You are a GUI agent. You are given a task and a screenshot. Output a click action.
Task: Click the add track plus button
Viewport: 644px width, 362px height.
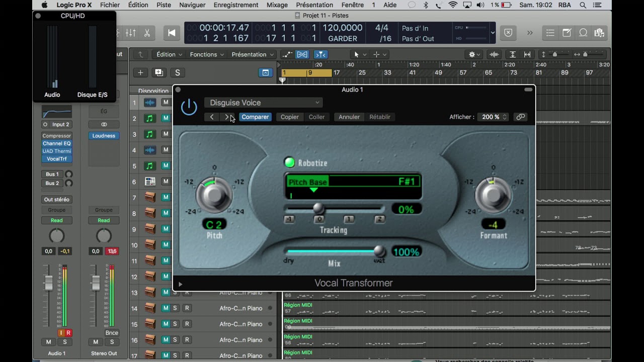140,72
